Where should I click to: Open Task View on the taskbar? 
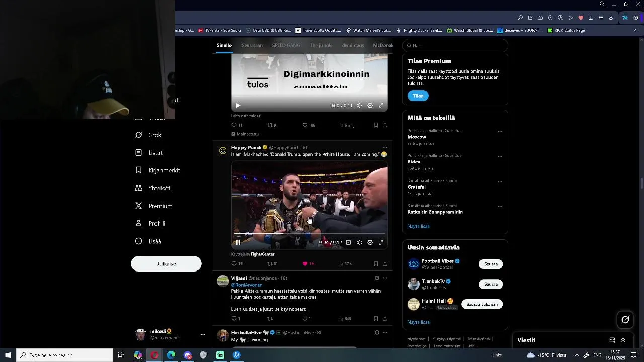[121, 355]
